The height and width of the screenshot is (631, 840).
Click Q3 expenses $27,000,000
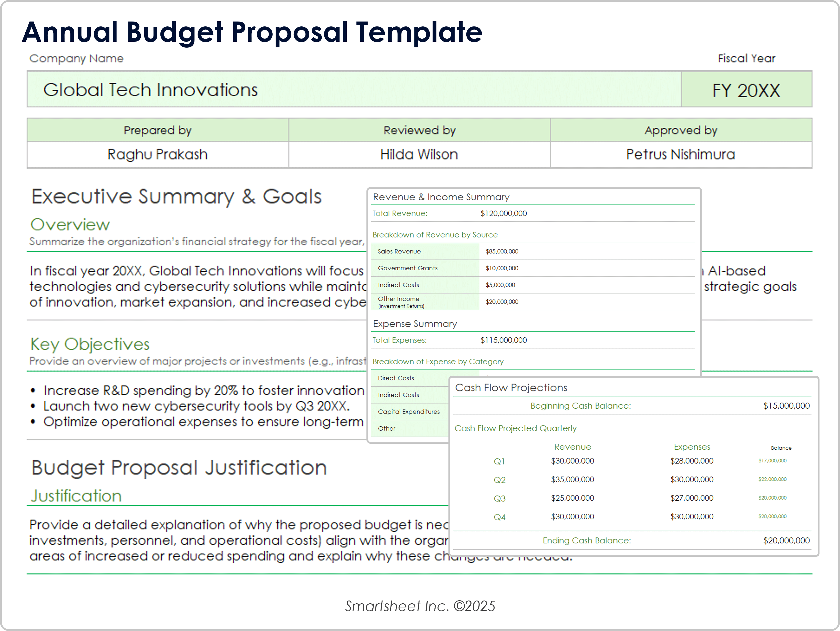(692, 498)
